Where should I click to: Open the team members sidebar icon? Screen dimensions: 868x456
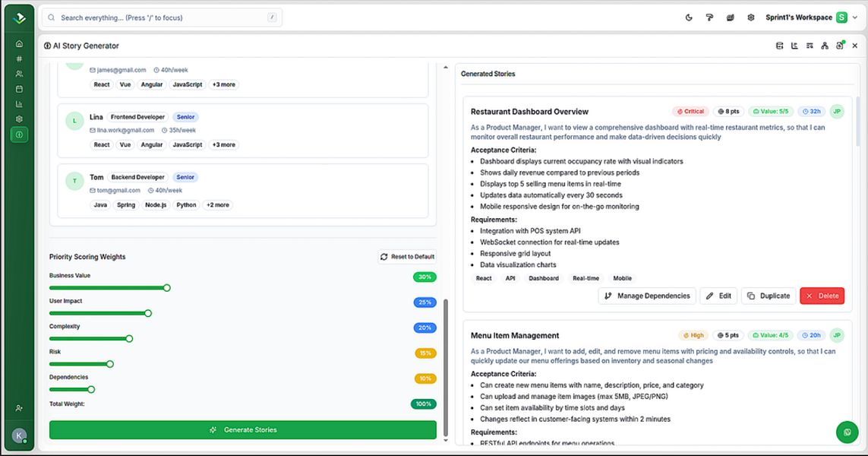point(20,74)
